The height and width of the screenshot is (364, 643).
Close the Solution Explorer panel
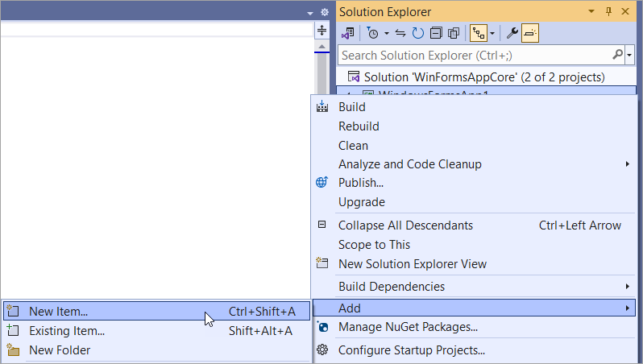coord(625,11)
